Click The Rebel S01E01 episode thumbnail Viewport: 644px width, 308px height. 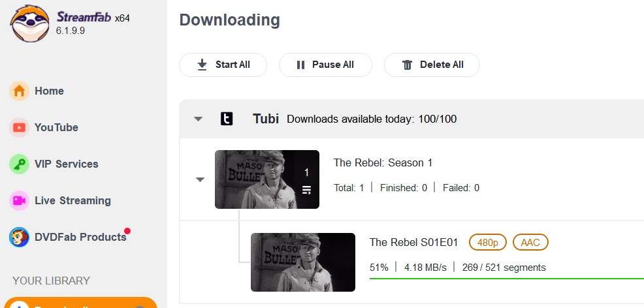(303, 262)
